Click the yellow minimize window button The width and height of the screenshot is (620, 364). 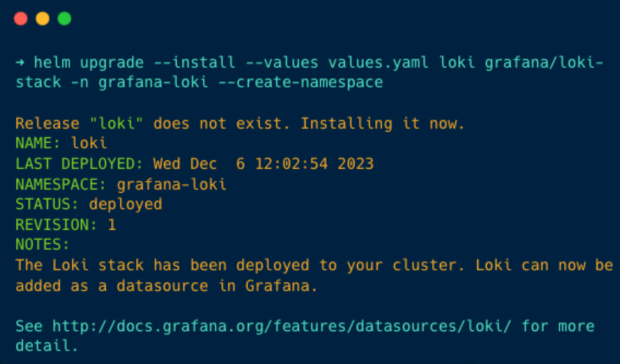click(x=43, y=19)
